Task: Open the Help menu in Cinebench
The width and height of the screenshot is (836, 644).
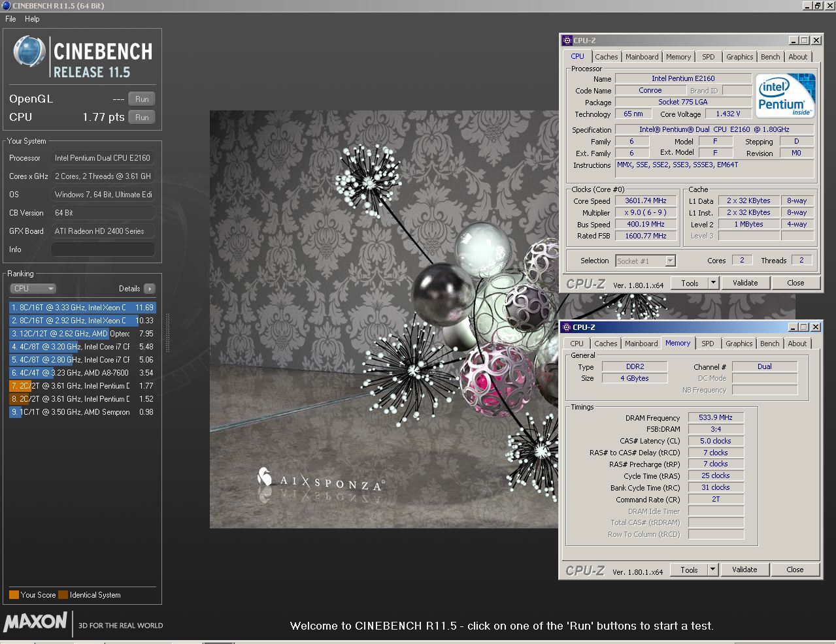Action: [32, 19]
